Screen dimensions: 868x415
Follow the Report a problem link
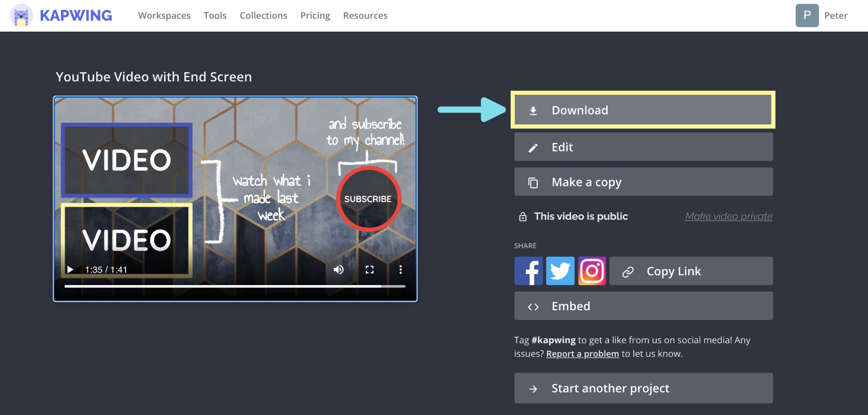(x=582, y=354)
